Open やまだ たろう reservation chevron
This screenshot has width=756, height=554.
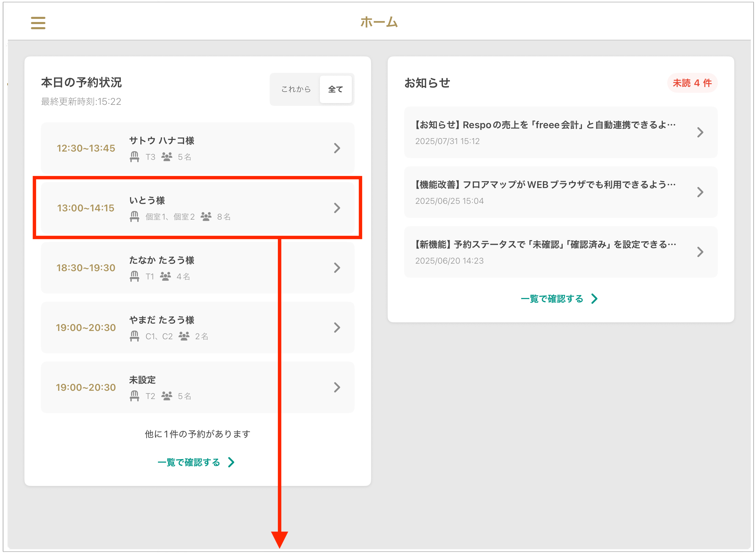337,328
